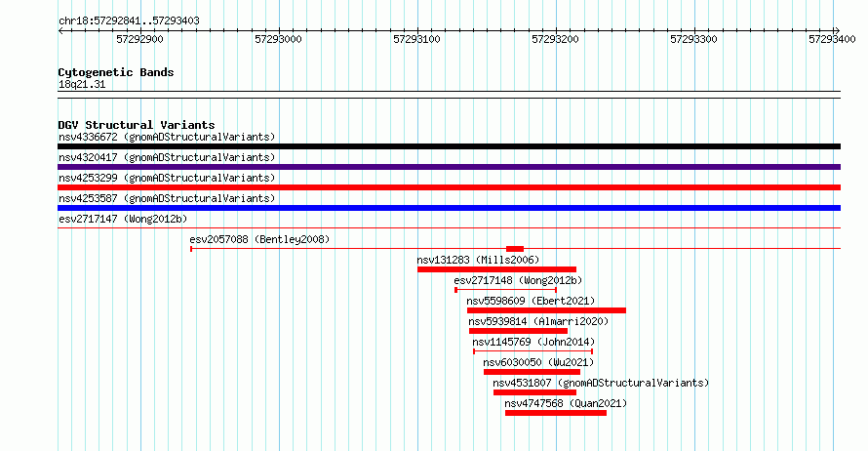Select the nsv6030050 red bar
Image resolution: width=868 pixels, height=451 pixels.
tap(532, 372)
